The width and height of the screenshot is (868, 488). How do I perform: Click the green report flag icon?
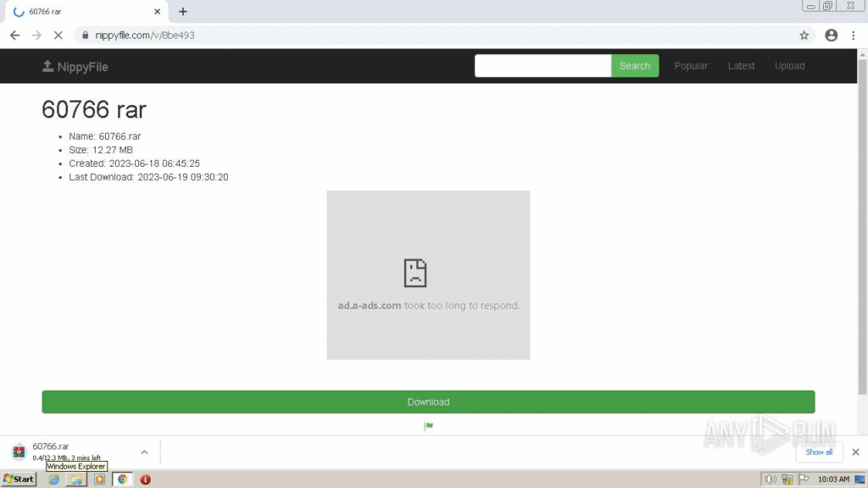tap(429, 426)
